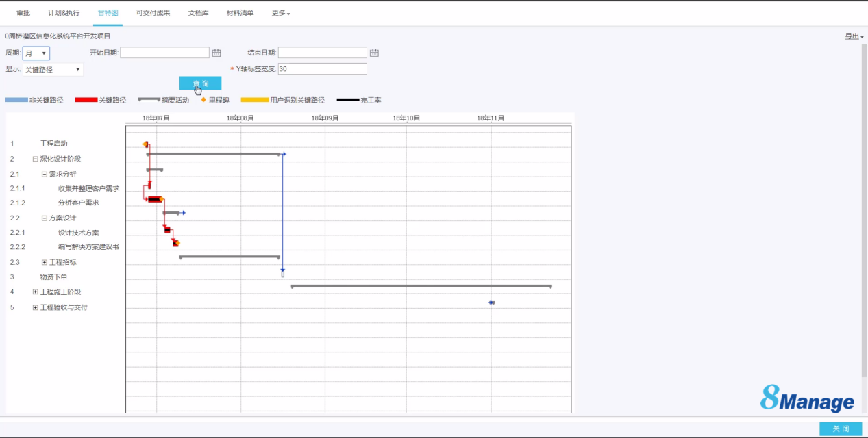Open the 周期 period dropdown

36,53
